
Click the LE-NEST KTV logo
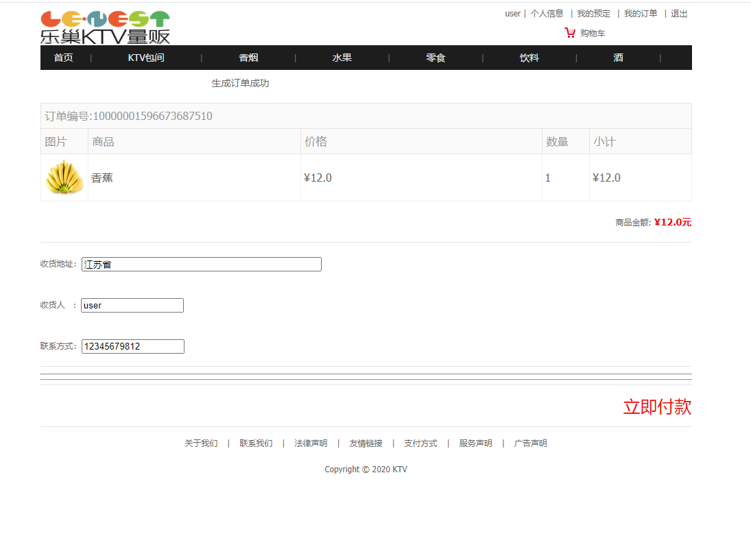[105, 27]
